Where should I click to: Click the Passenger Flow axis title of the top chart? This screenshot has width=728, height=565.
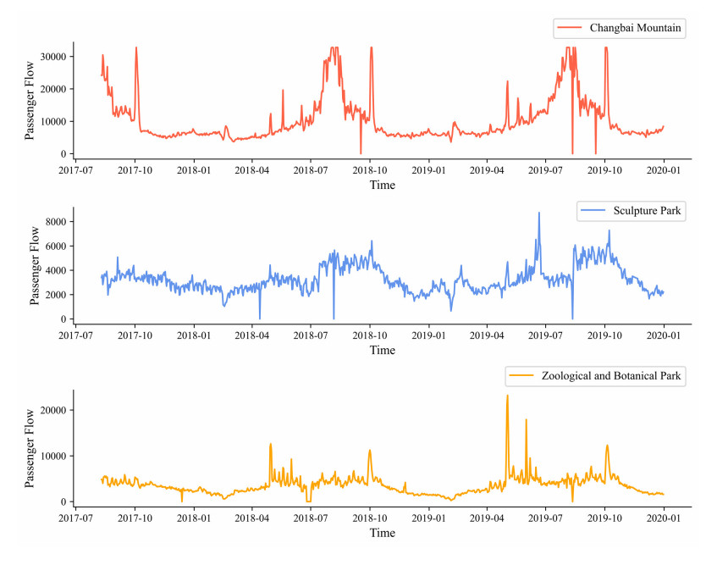tap(30, 102)
